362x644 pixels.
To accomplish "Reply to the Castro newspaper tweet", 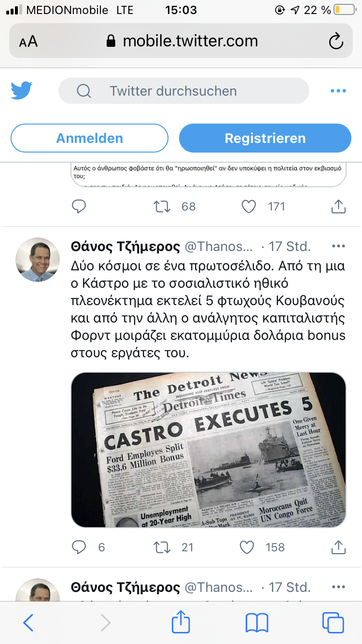I will [x=79, y=547].
